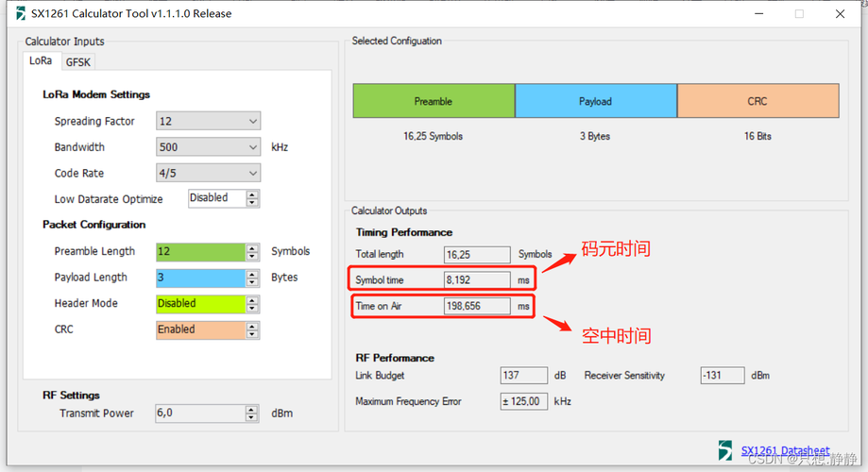The height and width of the screenshot is (472, 868).
Task: Click the Total length output field
Action: 477,255
